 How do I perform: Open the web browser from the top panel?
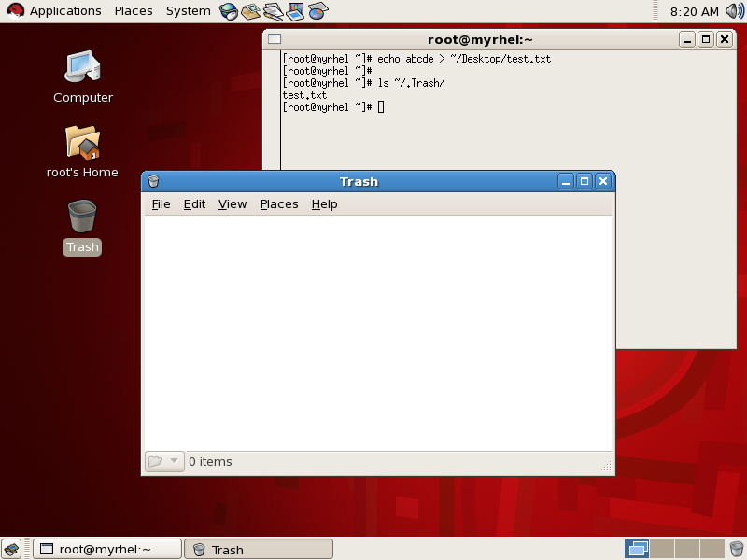coord(228,10)
